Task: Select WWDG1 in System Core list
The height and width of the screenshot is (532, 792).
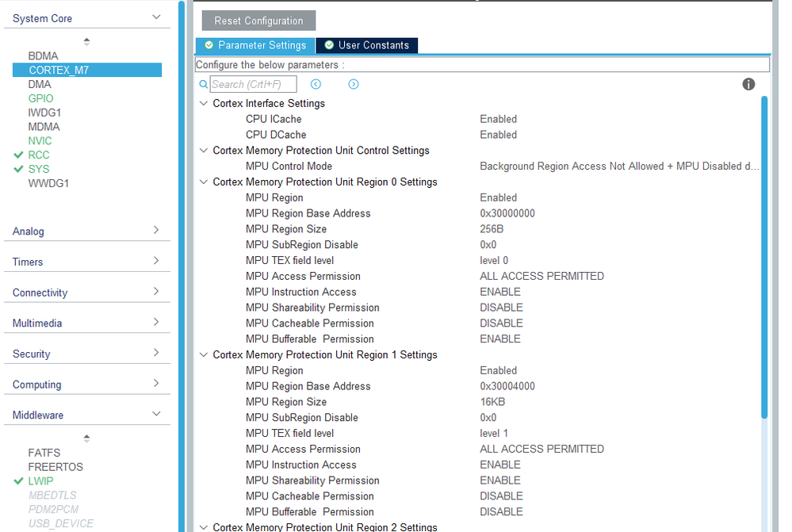Action: (48, 183)
